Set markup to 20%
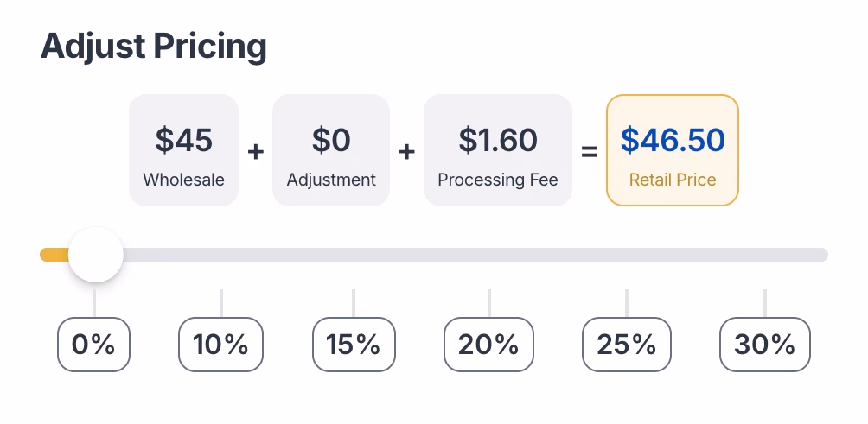Image resolution: width=868 pixels, height=424 pixels. tap(488, 345)
